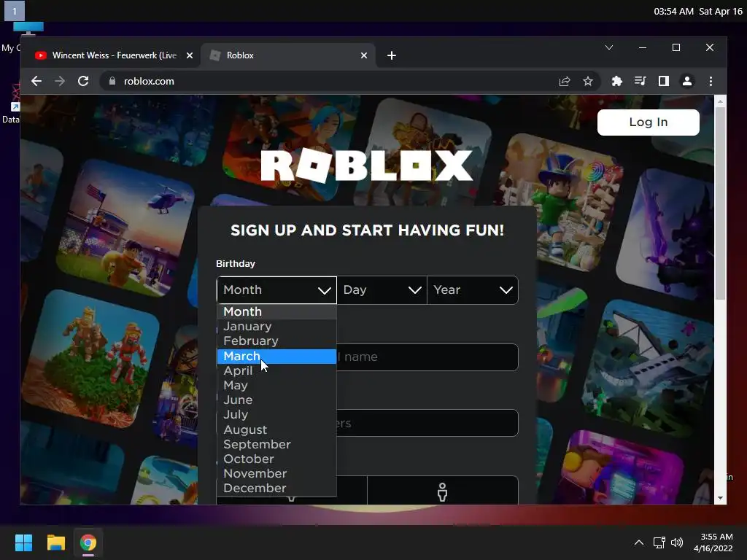Screen dimensions: 747x560
Task: Close the Wincent Weiss YouTube tab
Action: pyautogui.click(x=190, y=55)
